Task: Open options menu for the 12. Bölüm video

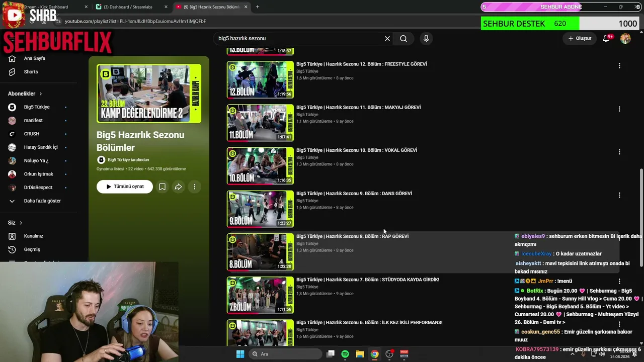Action: tap(619, 66)
